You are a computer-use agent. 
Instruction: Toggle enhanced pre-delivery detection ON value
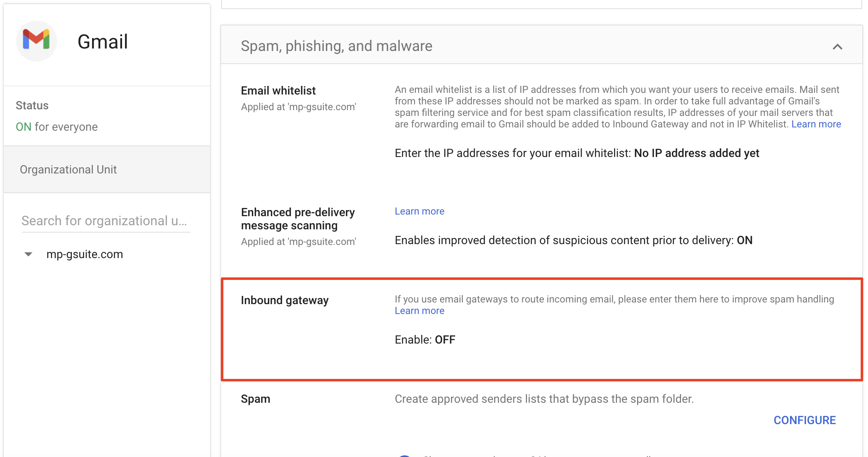pyautogui.click(x=744, y=240)
